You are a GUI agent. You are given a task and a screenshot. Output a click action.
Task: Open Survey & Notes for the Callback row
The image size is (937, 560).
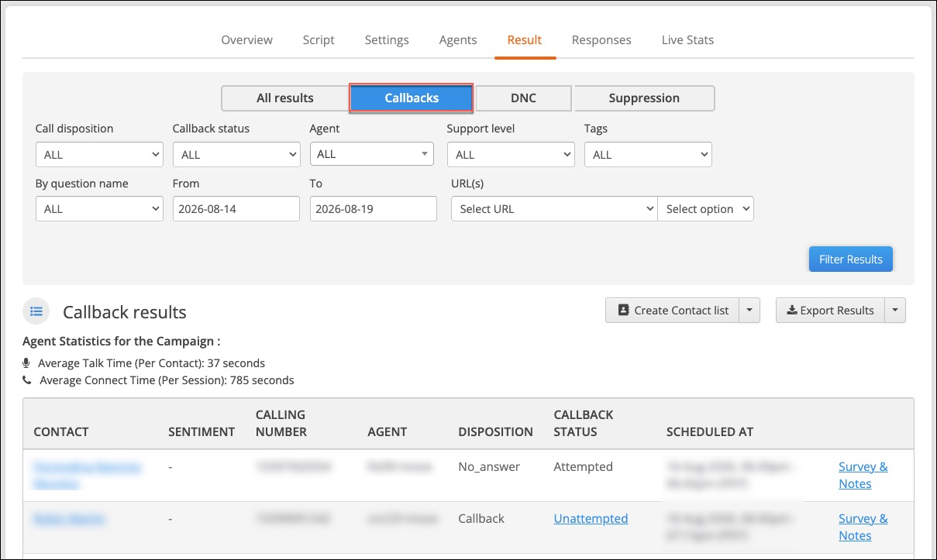click(x=863, y=527)
